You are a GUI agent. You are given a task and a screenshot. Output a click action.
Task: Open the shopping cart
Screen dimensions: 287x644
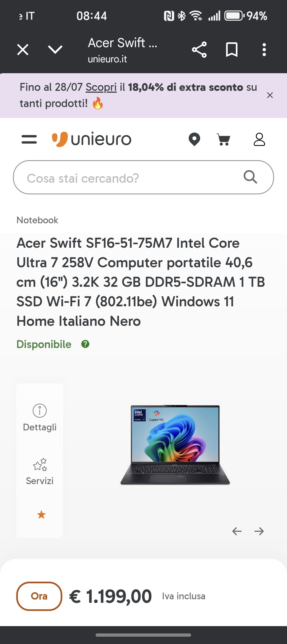tap(224, 140)
